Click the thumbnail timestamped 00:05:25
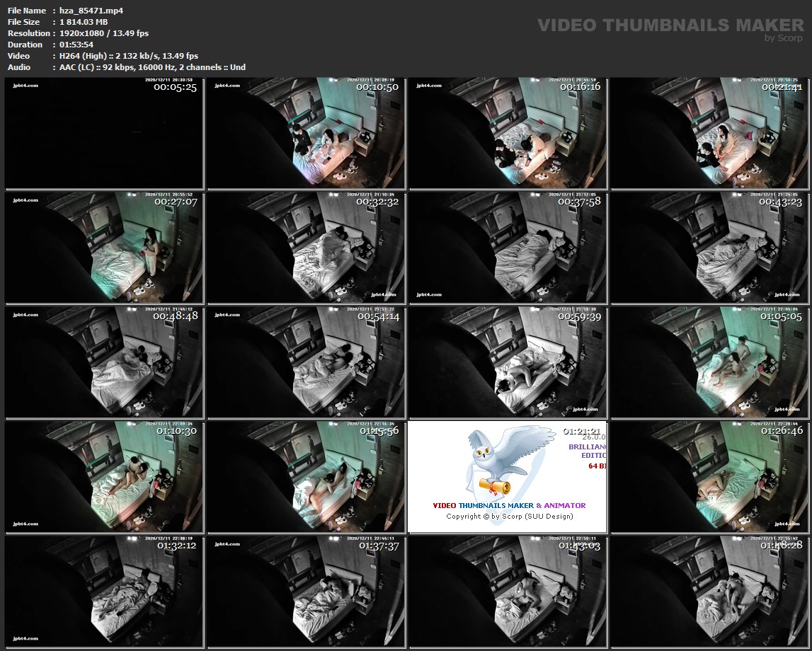The width and height of the screenshot is (812, 651). click(x=104, y=133)
